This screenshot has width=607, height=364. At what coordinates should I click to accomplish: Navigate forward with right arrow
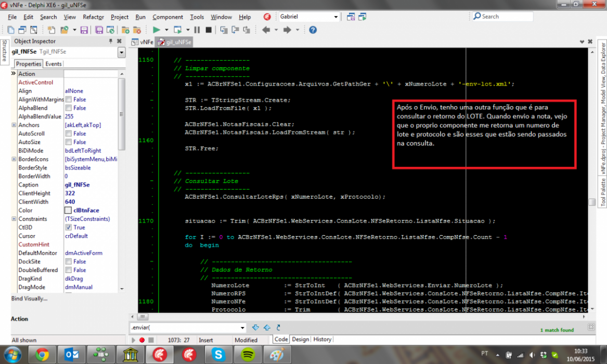(287, 30)
